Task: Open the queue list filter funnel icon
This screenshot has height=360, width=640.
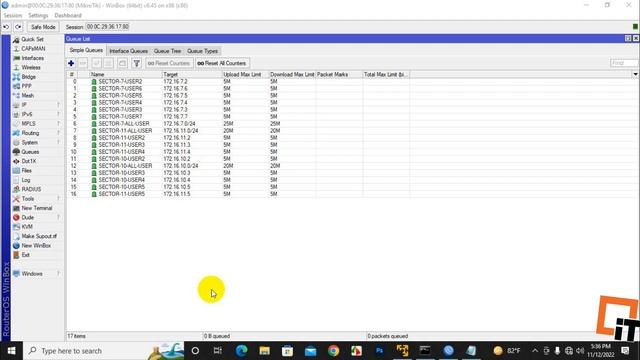Action: coord(137,63)
